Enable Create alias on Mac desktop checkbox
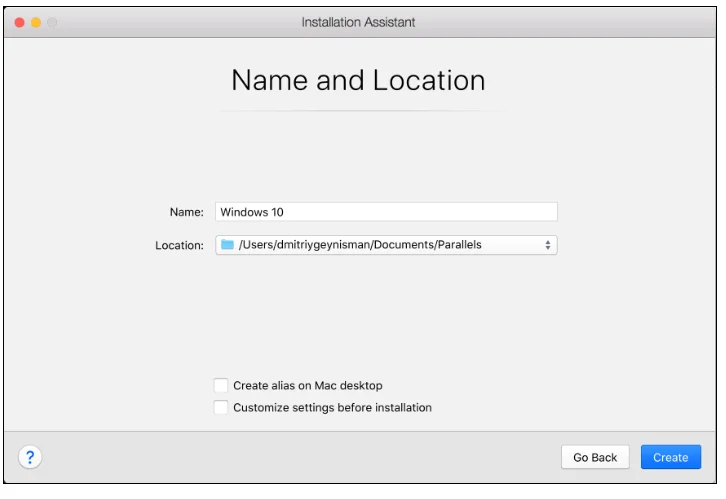Viewport: 726px width, 499px height. (221, 385)
